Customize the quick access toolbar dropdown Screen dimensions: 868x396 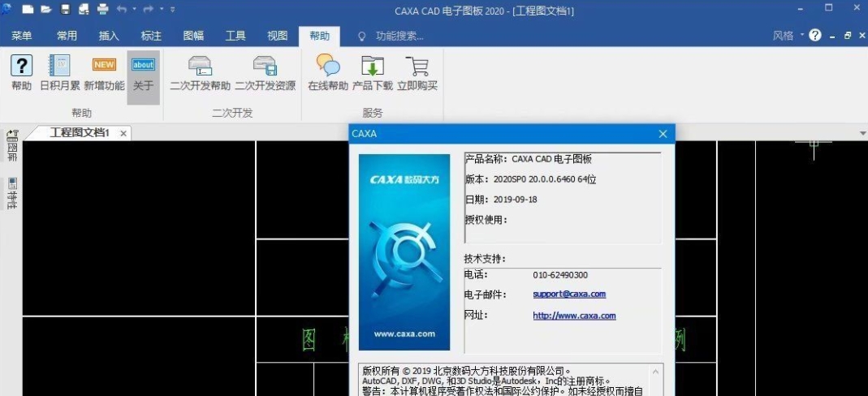[x=173, y=10]
